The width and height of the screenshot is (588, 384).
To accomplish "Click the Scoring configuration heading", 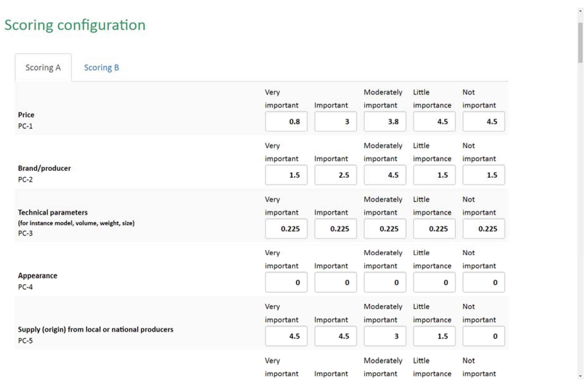I will (x=75, y=25).
